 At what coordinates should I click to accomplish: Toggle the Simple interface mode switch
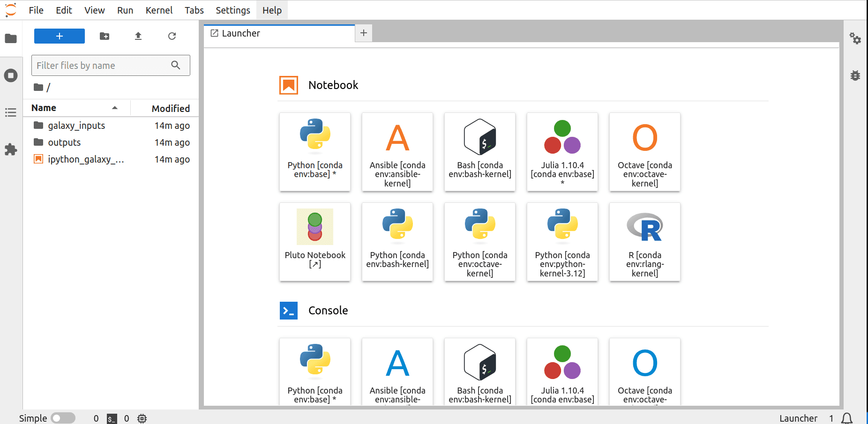coord(63,418)
